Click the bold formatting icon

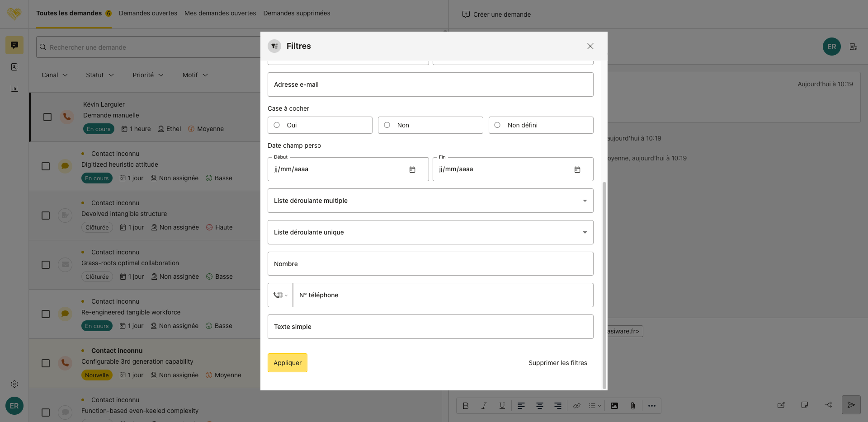pyautogui.click(x=466, y=406)
